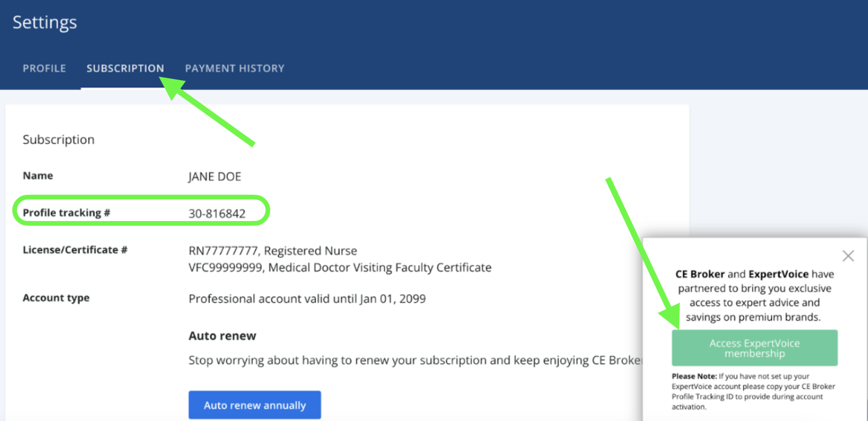Click Professional account valid until text
The height and width of the screenshot is (421, 868).
307,299
